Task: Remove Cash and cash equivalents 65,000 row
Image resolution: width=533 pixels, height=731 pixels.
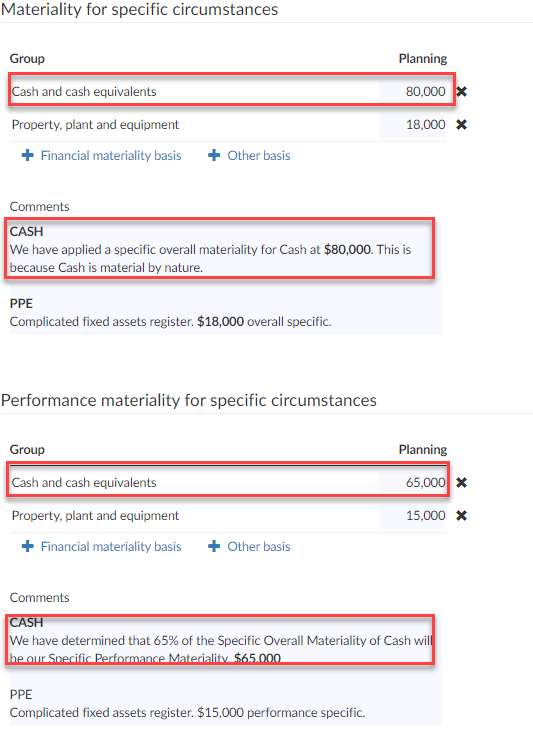Action: (x=461, y=483)
